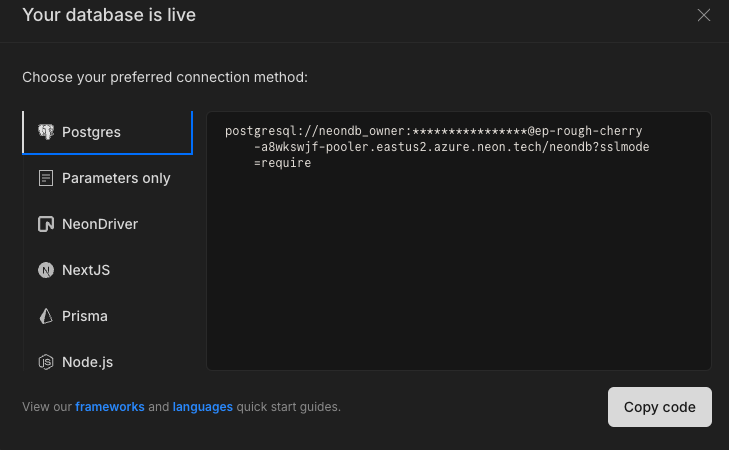Switch to the Parameters only tab
Viewport: 729px width, 450px height.
(x=107, y=178)
